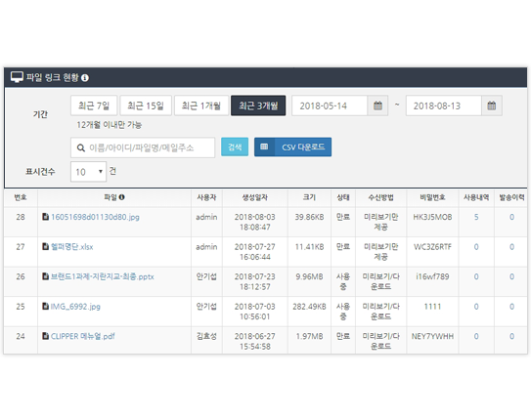Click the usage count 5 for row 28

click(x=476, y=217)
